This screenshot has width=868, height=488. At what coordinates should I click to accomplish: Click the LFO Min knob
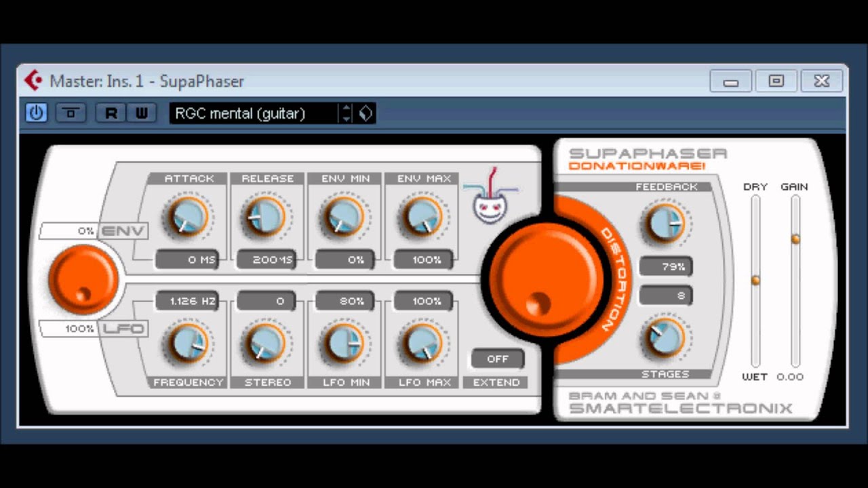(x=344, y=343)
